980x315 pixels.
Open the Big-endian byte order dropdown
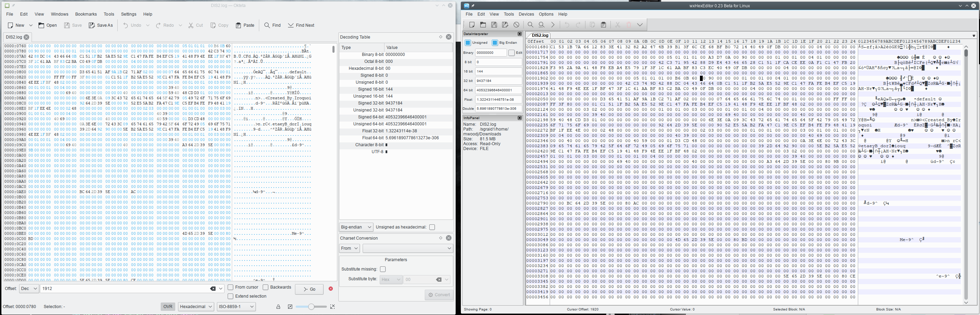(x=356, y=227)
